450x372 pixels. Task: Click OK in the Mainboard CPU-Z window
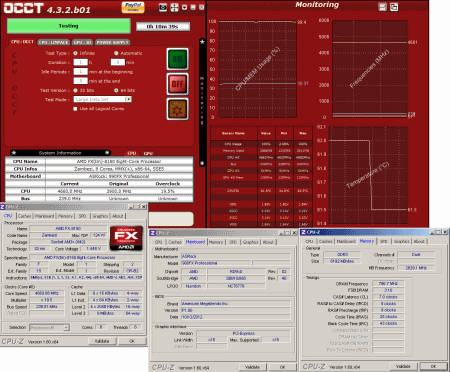pyautogui.click(x=282, y=367)
